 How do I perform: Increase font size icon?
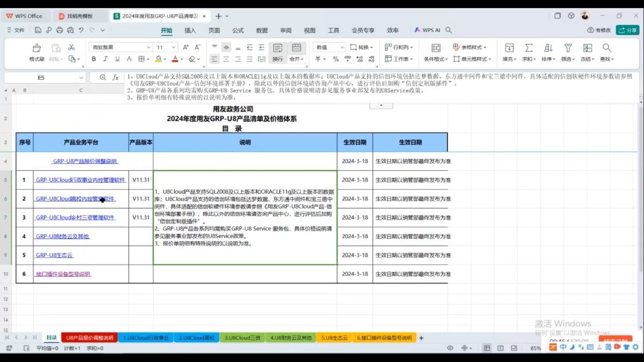coord(186,47)
